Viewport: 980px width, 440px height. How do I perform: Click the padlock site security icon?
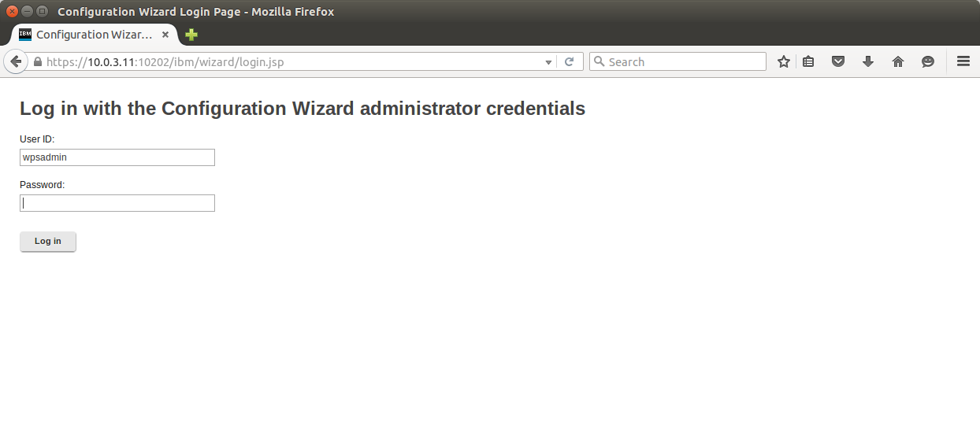(x=37, y=62)
